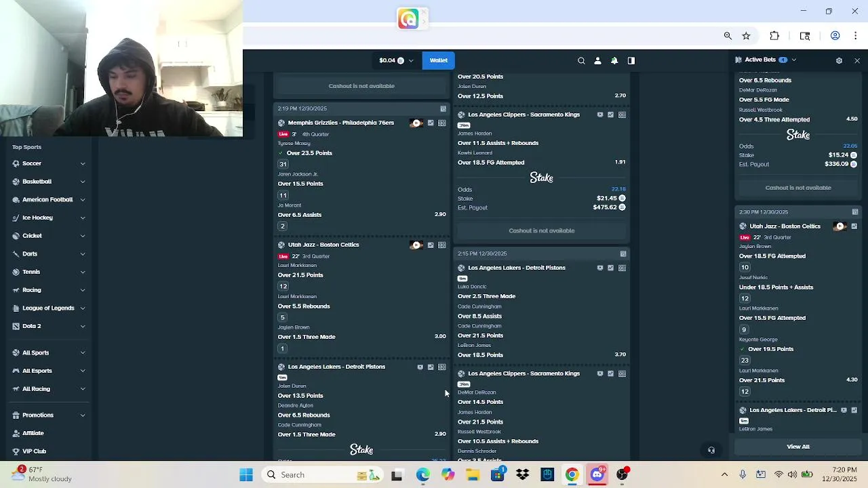The width and height of the screenshot is (868, 488).
Task: Click Utah Jazz - Boston Celtics title in panel
Action: (785, 226)
